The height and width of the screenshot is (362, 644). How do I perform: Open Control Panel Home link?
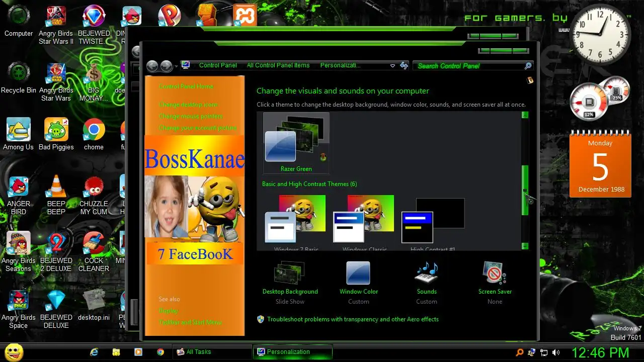186,86
